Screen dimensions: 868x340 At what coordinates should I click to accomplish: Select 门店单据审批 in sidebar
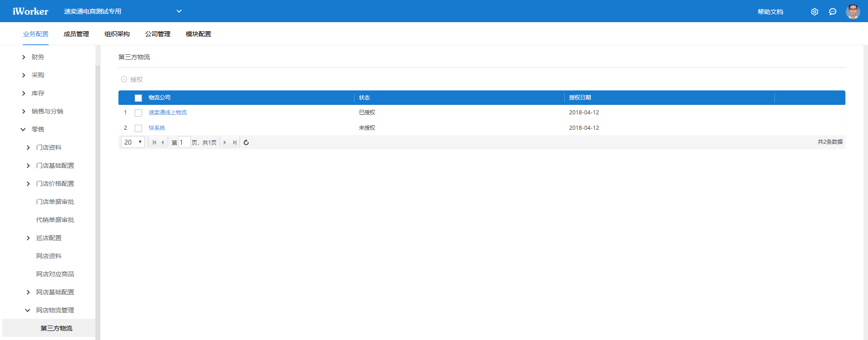pos(55,202)
